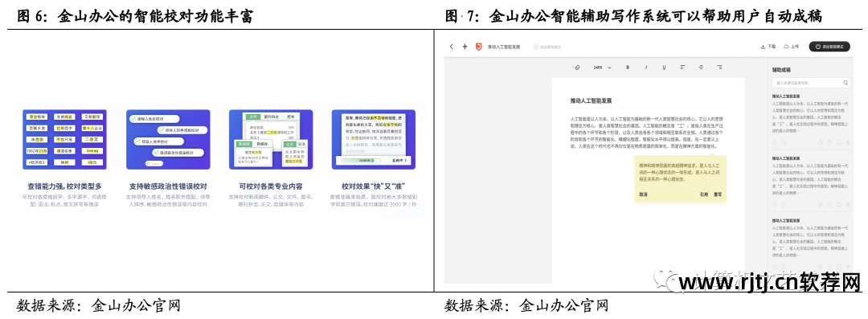Refresh the first suggestion card

(838, 142)
